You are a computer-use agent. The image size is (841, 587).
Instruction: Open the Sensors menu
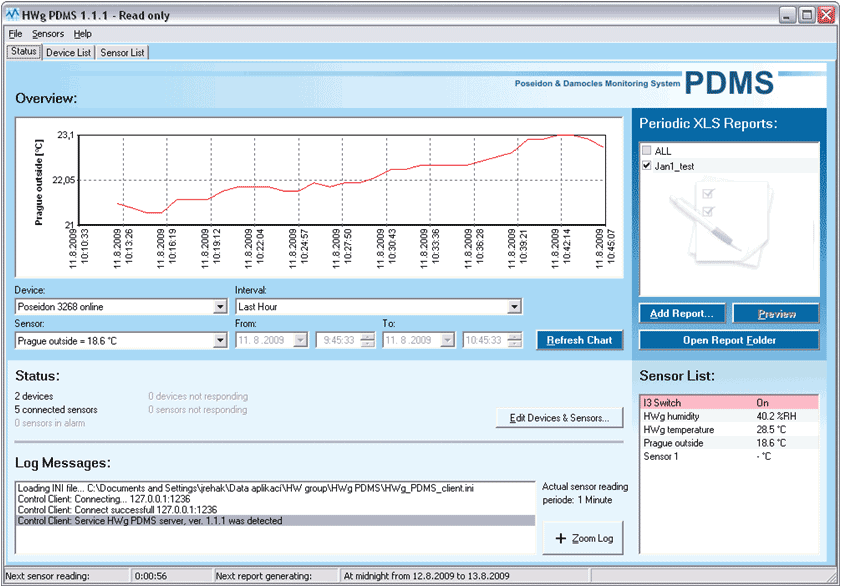(x=45, y=33)
